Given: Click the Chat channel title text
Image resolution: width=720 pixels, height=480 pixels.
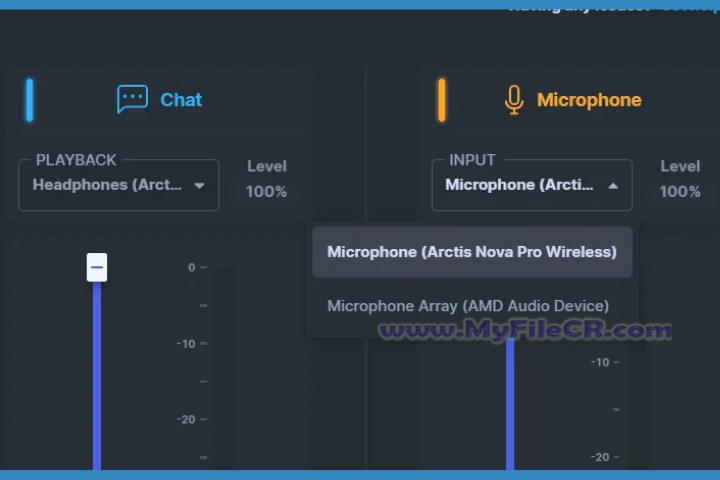Looking at the screenshot, I should [x=181, y=100].
